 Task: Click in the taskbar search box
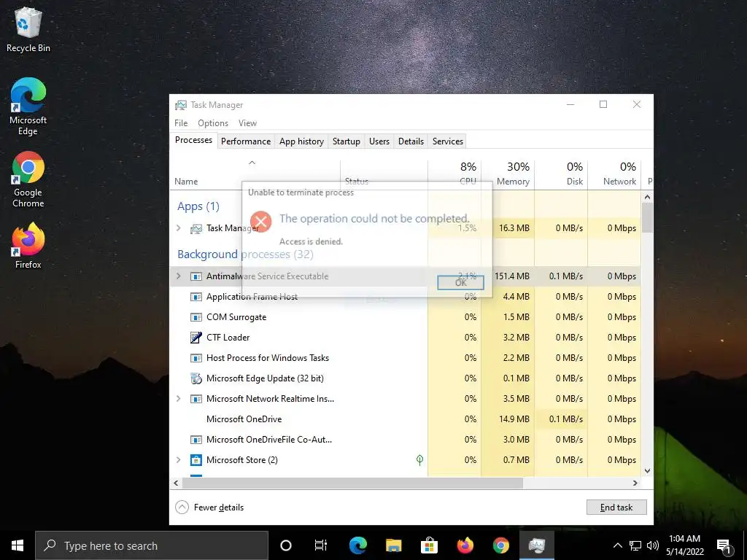click(152, 545)
